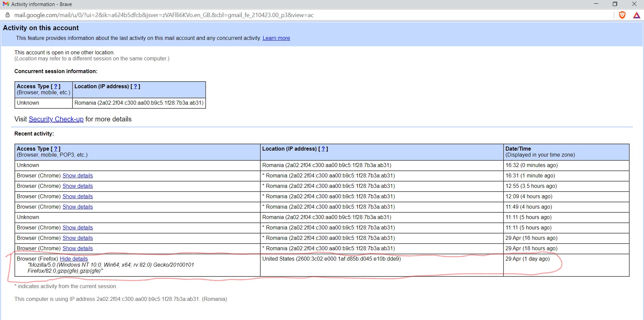Click 'indicates activity from the current session' note
644x320 pixels.
click(x=66, y=286)
